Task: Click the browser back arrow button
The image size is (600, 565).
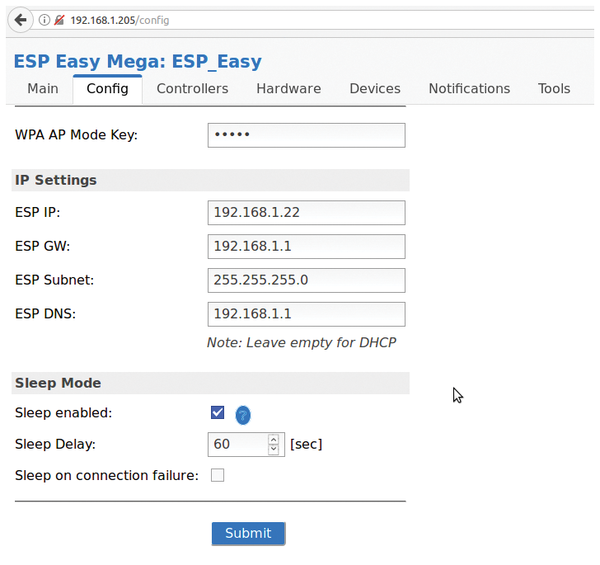Action: (20, 20)
